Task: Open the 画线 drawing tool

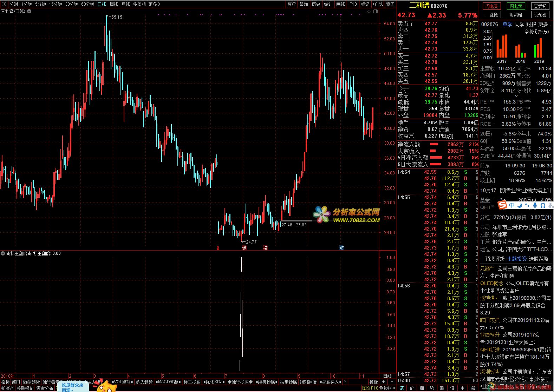Action: (341, 4)
